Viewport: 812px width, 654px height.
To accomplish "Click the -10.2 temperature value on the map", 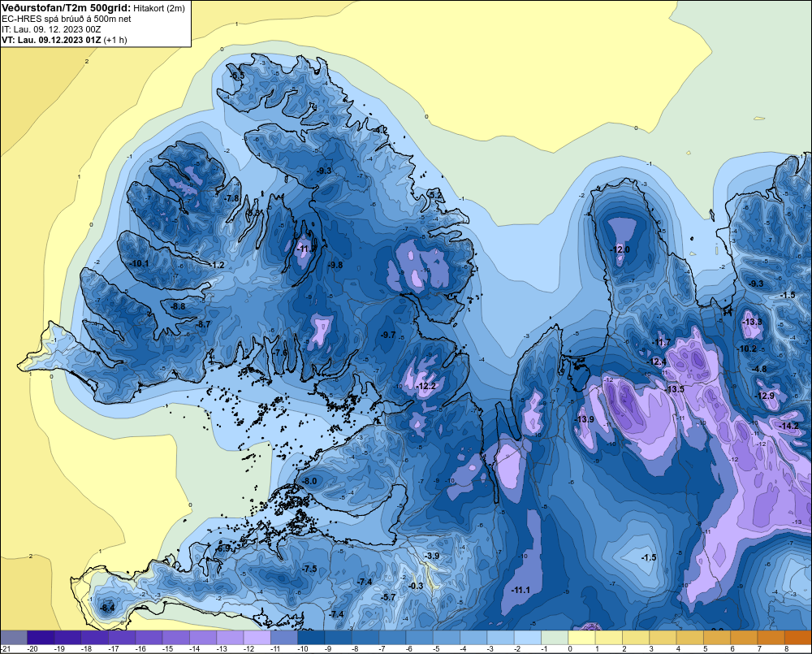I will click(747, 349).
